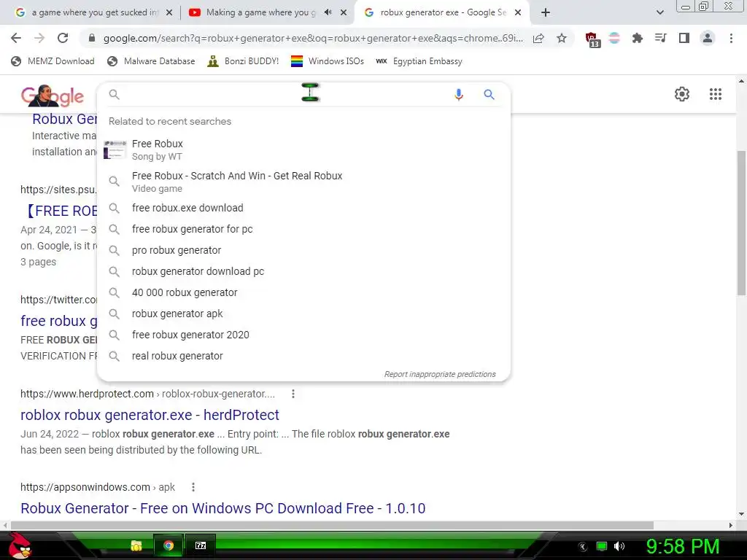Open Chrome's three-dot menu

click(731, 38)
